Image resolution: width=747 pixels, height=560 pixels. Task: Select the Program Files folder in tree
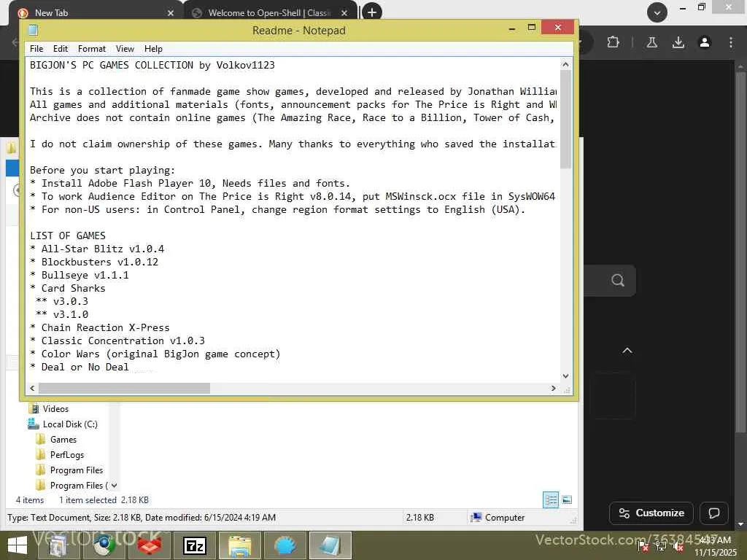click(76, 470)
